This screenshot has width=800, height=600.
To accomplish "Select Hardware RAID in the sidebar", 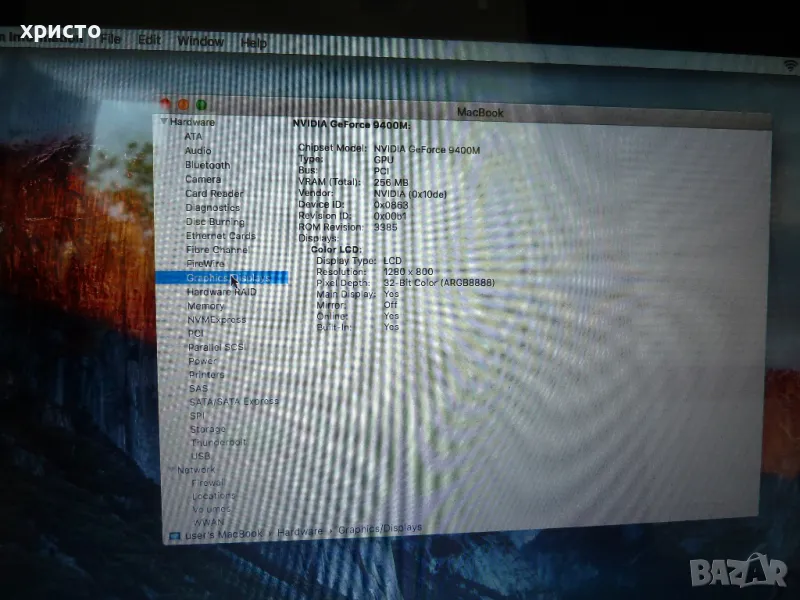I will tap(222, 292).
